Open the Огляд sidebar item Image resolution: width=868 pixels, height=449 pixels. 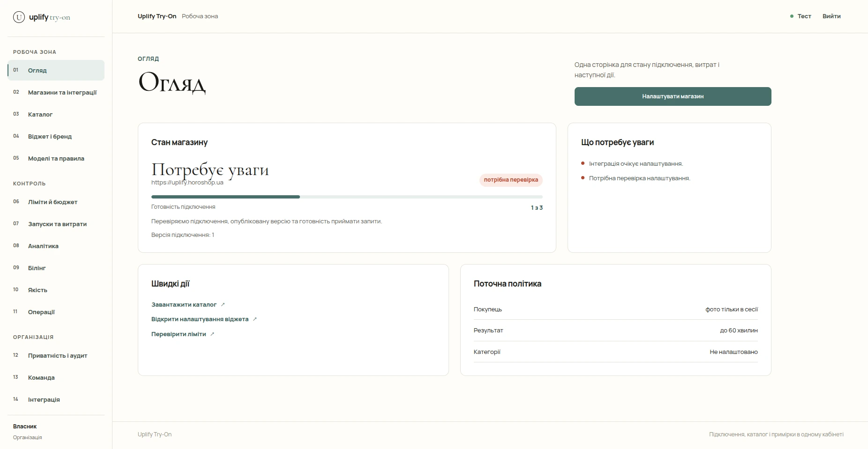point(56,70)
